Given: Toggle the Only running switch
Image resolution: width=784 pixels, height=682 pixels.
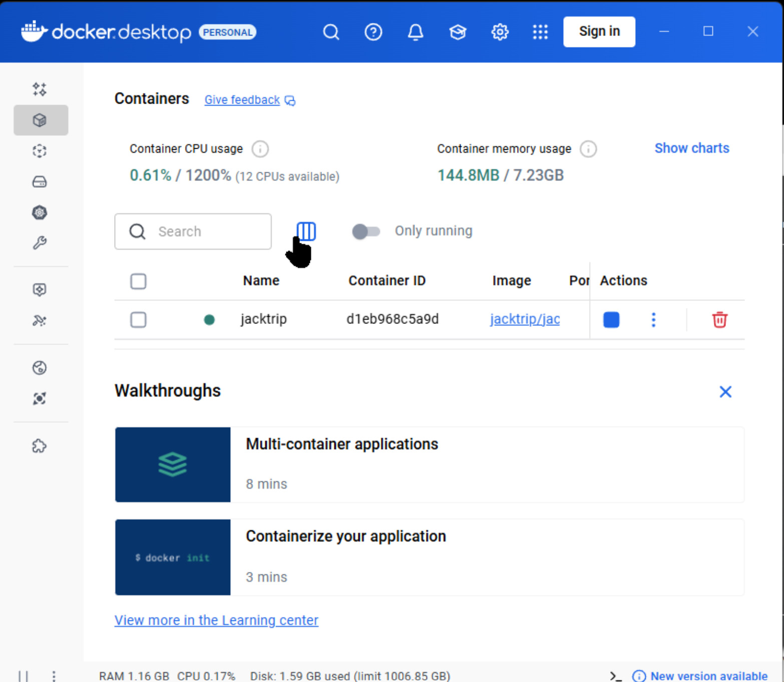Looking at the screenshot, I should pos(366,231).
